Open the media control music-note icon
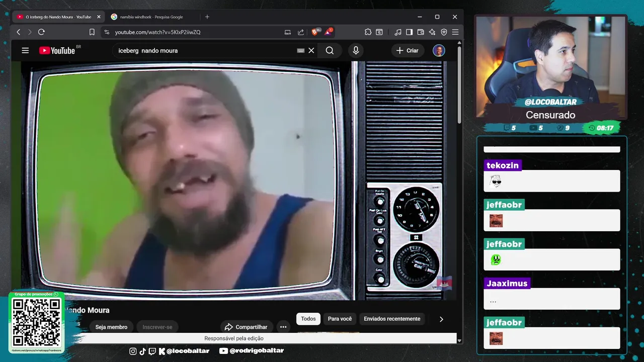The image size is (644, 362). (x=398, y=32)
